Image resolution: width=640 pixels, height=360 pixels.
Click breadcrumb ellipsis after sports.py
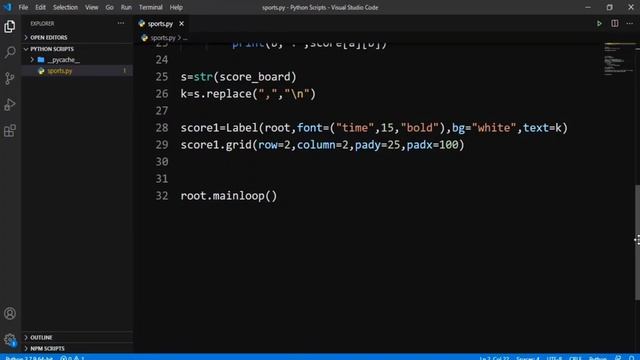point(185,38)
